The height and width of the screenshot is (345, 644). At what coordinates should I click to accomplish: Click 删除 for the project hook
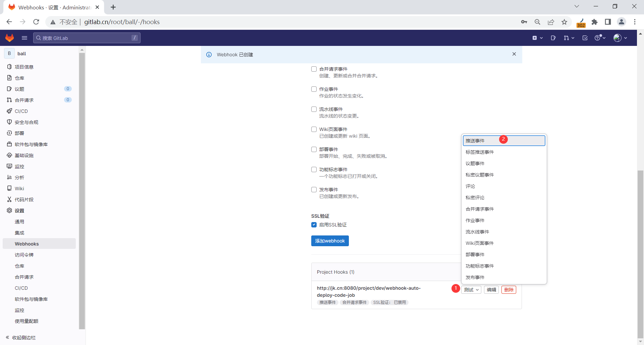click(x=509, y=290)
